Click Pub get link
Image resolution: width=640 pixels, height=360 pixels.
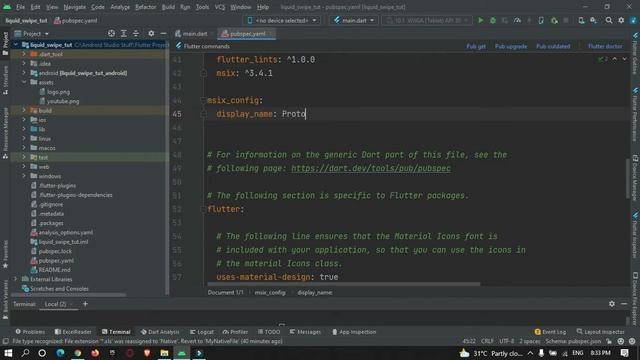476,46
